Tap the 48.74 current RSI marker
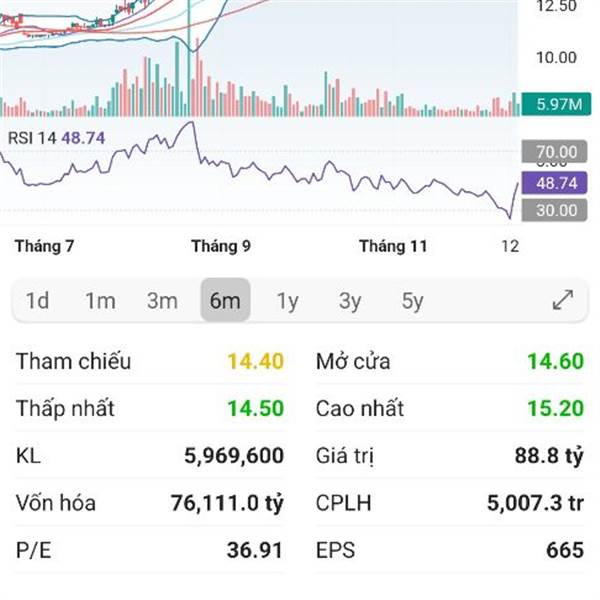600x600 pixels. pyautogui.click(x=556, y=183)
